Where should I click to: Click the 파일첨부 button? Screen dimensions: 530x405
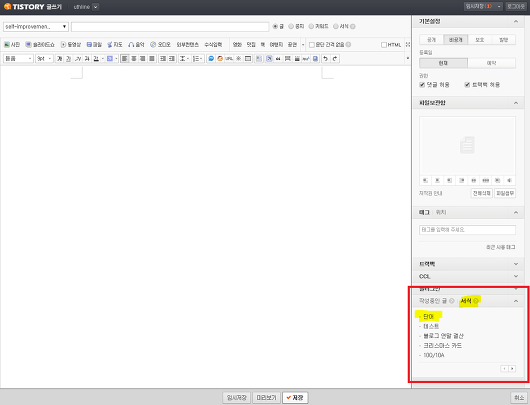(x=505, y=193)
